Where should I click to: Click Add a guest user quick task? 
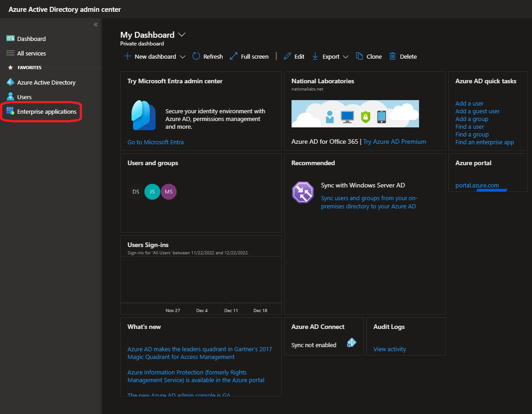point(477,111)
